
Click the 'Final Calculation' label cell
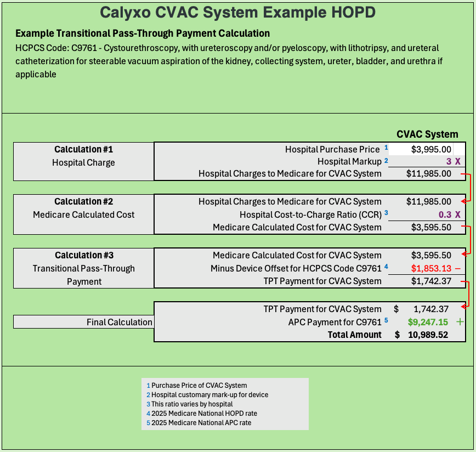tap(84, 322)
